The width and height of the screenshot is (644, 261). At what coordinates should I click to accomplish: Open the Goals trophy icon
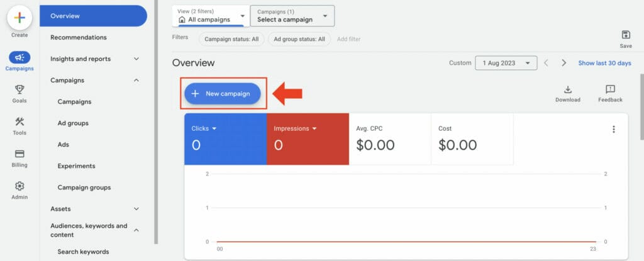pos(19,89)
